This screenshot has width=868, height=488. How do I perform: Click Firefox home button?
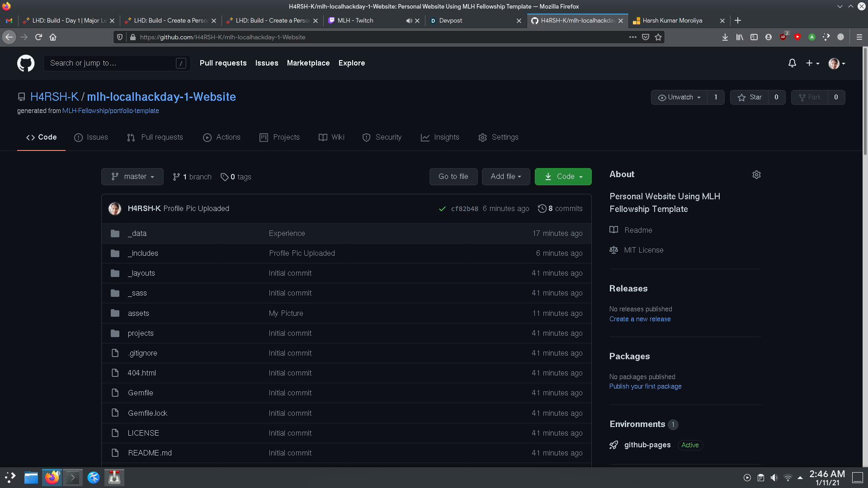(53, 37)
